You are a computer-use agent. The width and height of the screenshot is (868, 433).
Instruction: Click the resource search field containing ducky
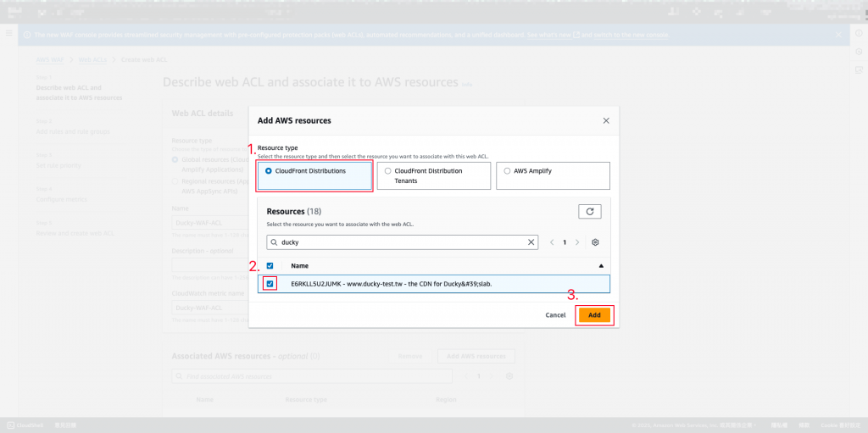click(403, 242)
